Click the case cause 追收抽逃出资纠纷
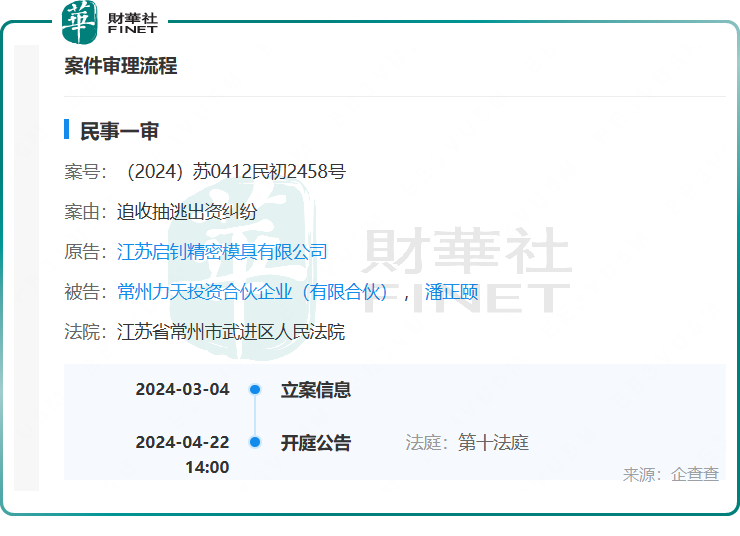740x536 pixels. (x=187, y=212)
